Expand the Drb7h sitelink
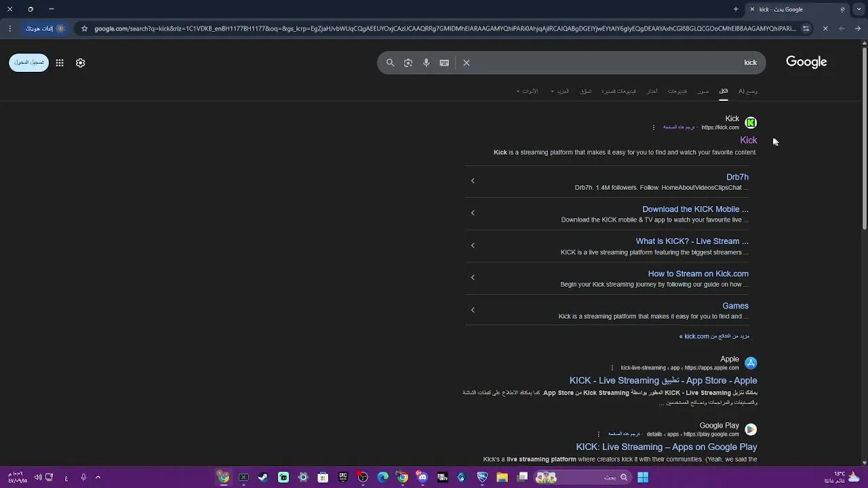 pos(473,181)
